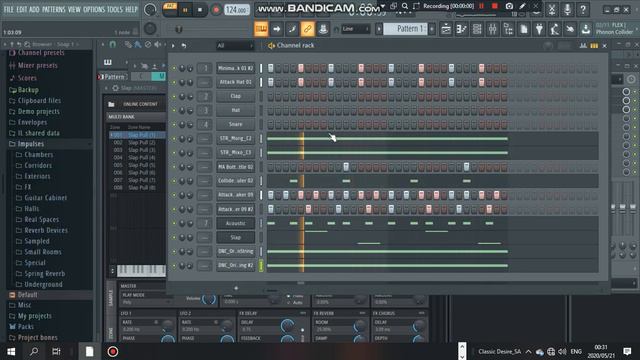Click the save project download icon

[586, 29]
